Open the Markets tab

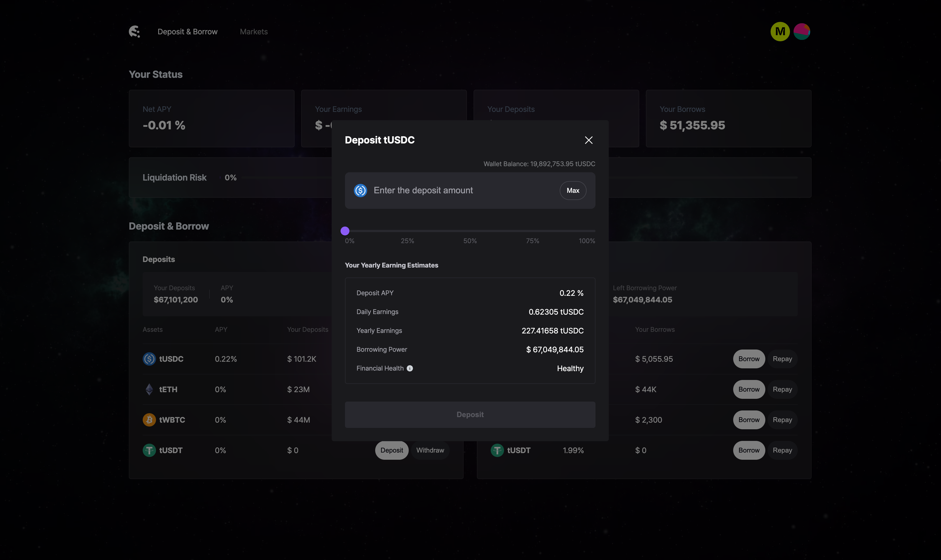click(x=254, y=32)
